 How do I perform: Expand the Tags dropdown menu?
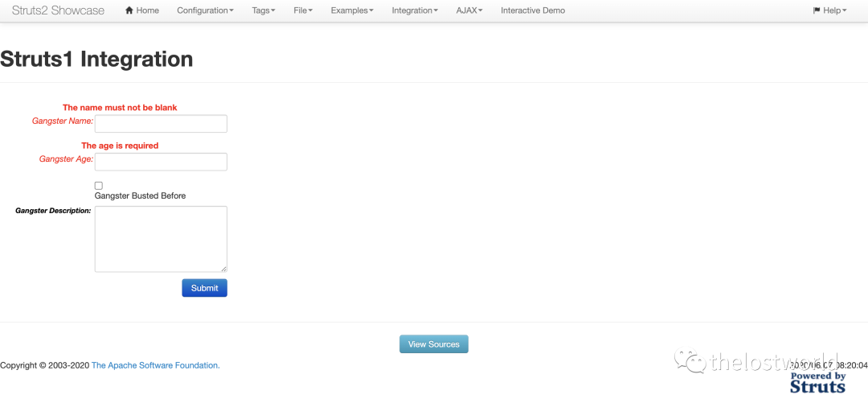click(264, 10)
